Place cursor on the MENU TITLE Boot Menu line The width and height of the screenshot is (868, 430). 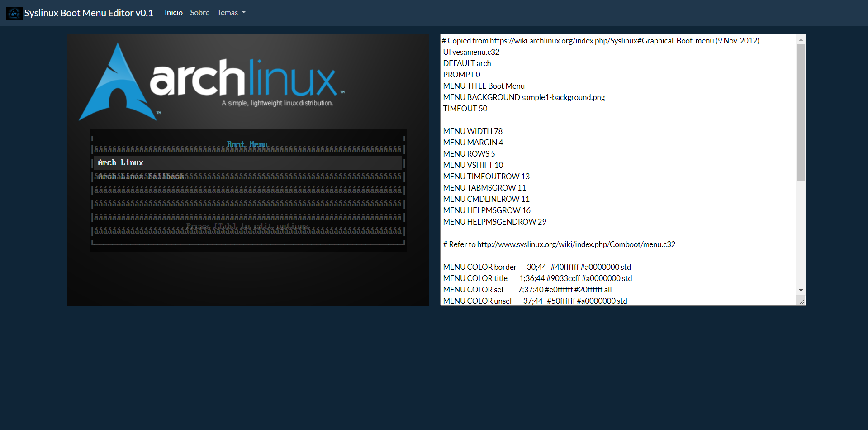[484, 86]
